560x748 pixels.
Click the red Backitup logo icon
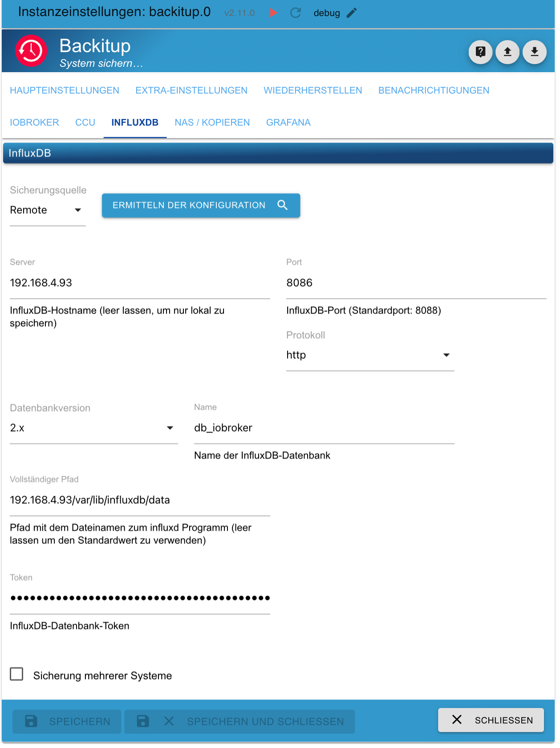click(31, 51)
